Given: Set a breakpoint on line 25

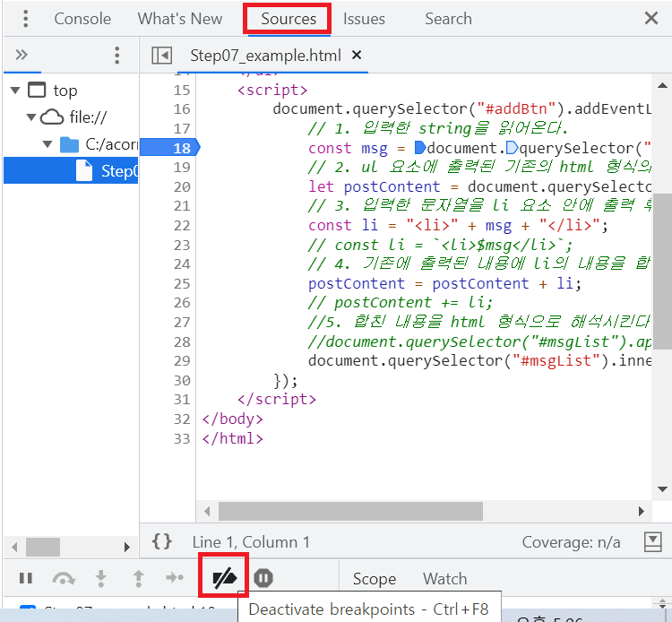Looking at the screenshot, I should [182, 284].
